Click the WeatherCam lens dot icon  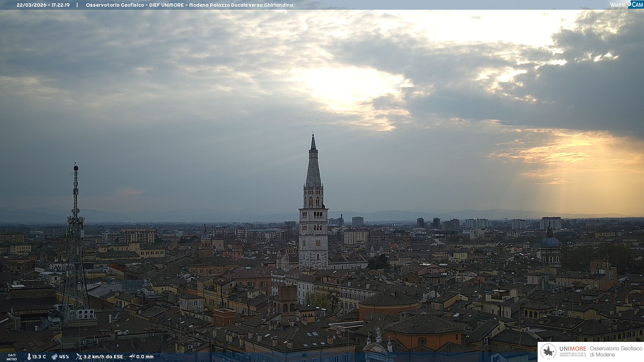[629, 3]
